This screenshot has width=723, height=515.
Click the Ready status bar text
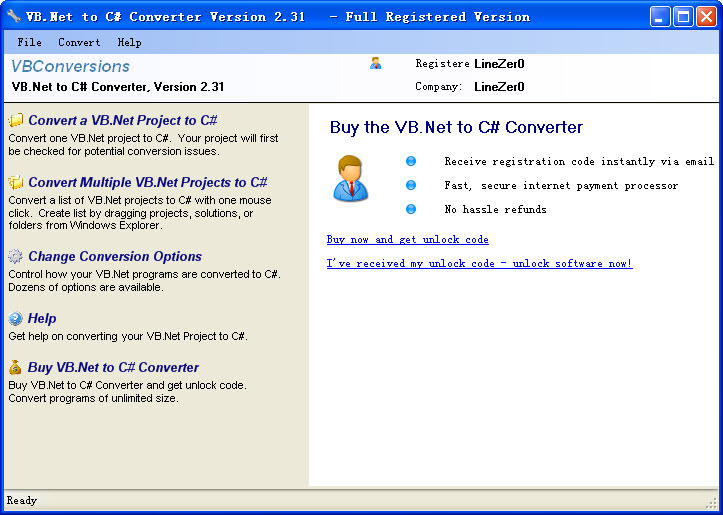[x=22, y=500]
